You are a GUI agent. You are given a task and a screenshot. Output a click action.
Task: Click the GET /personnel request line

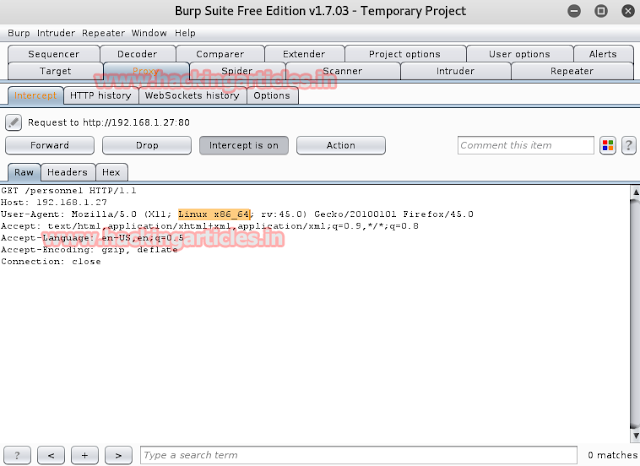(x=69, y=191)
